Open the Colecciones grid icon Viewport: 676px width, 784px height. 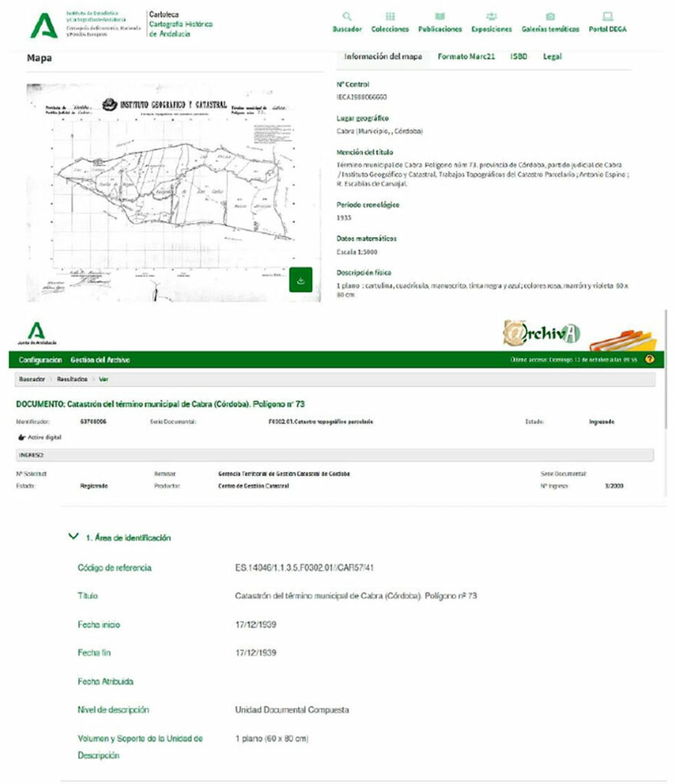pos(390,17)
